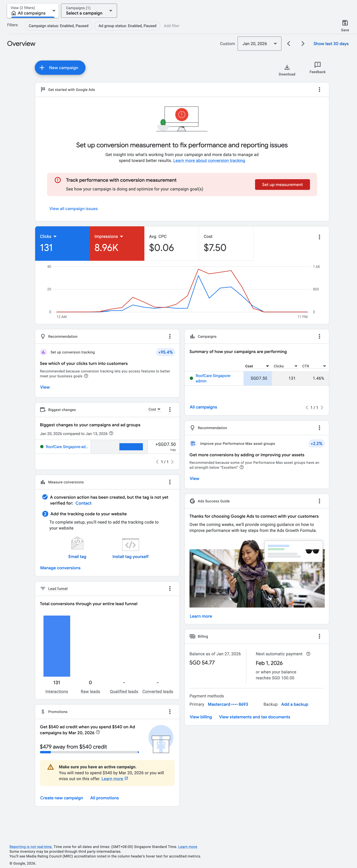Click help icon next to ad strength Excellent
The image size is (357, 868).
[x=241, y=467]
